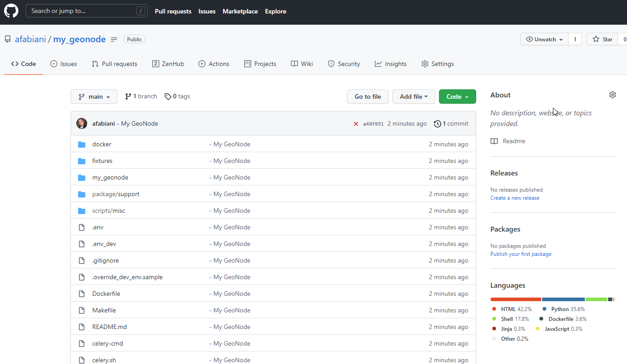627x364 pixels.
Task: Open the GitHub home logo
Action: coord(11,11)
